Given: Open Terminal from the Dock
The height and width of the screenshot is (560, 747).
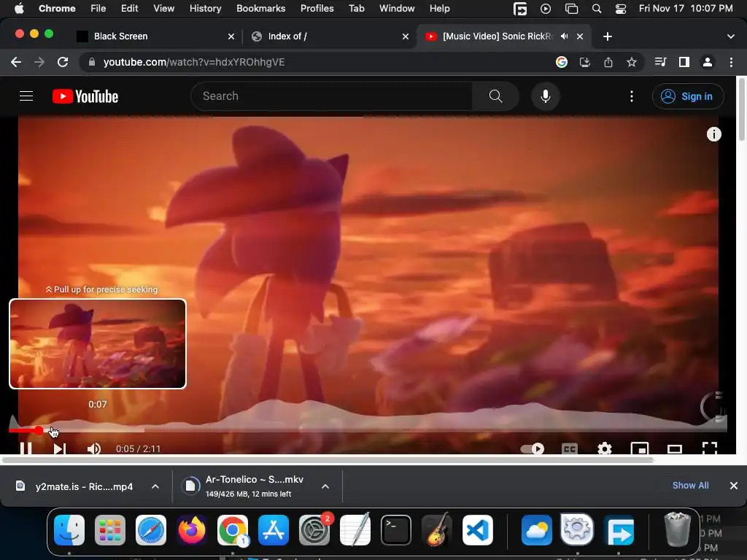Looking at the screenshot, I should click(396, 530).
